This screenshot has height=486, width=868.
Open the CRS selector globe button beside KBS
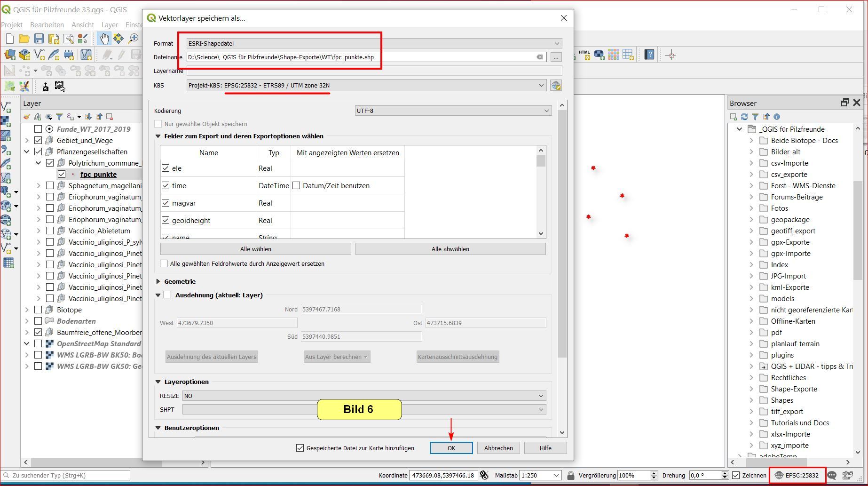point(556,86)
